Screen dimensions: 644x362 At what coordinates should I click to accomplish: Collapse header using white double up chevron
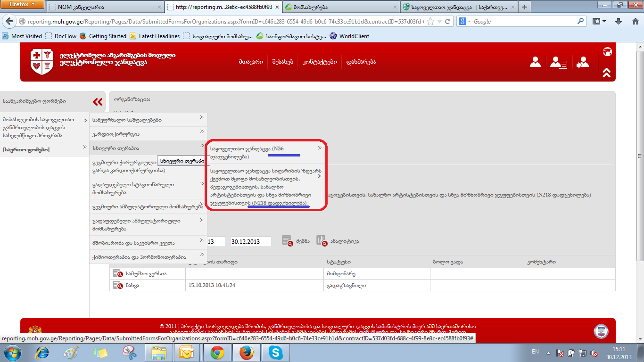(x=606, y=73)
